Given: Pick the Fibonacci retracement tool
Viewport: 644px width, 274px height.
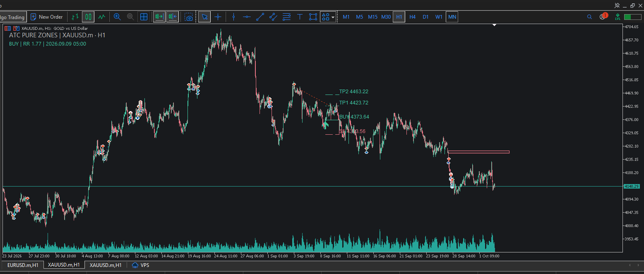Looking at the screenshot, I should coord(286,17).
